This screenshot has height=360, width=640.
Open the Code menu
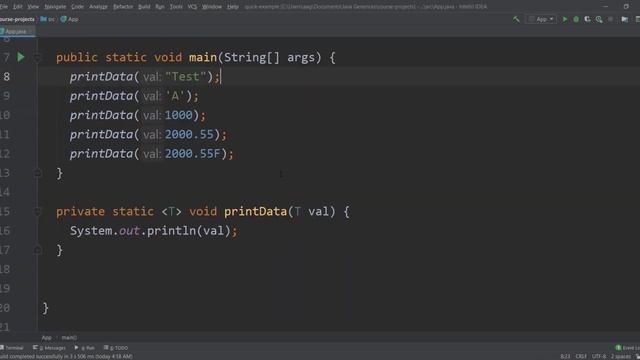[x=77, y=7]
